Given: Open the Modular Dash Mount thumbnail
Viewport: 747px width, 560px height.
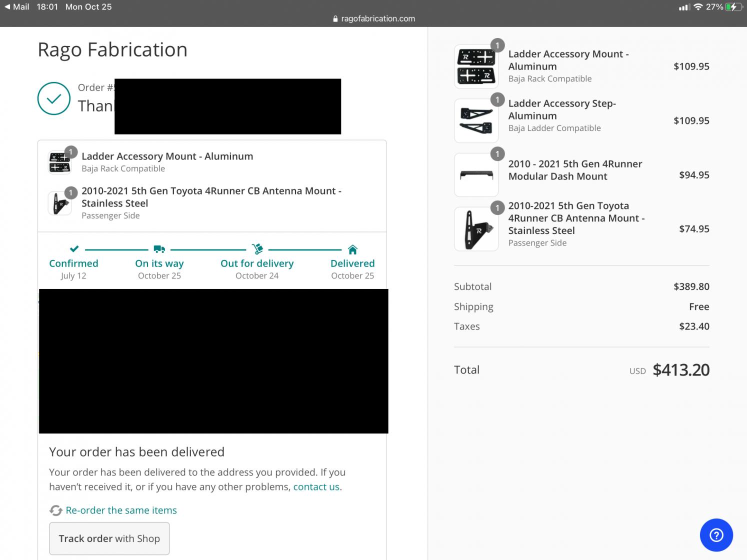Looking at the screenshot, I should [476, 175].
